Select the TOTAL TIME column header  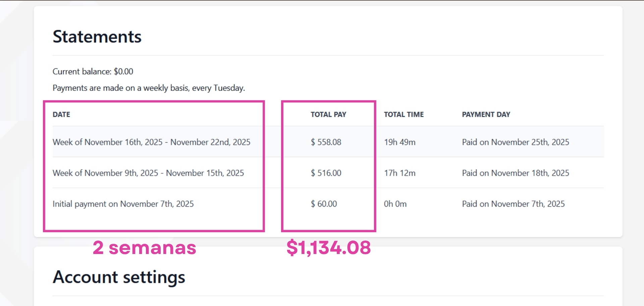click(404, 114)
